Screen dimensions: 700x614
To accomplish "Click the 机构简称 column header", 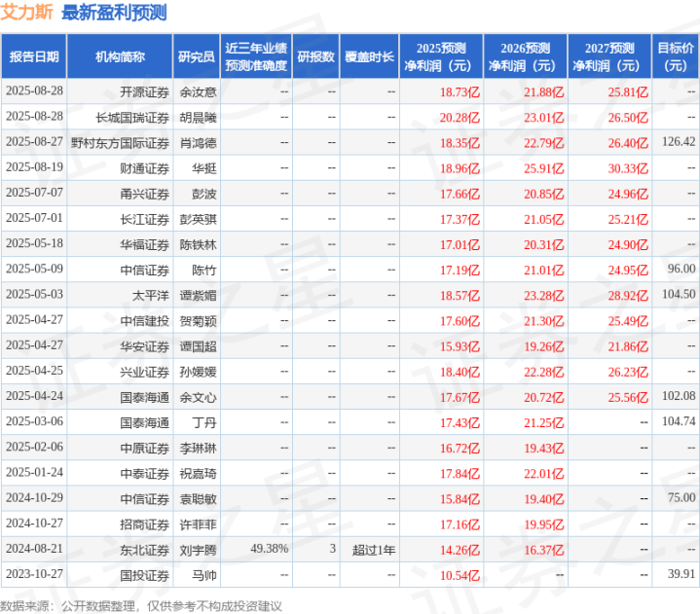I will coord(120,56).
